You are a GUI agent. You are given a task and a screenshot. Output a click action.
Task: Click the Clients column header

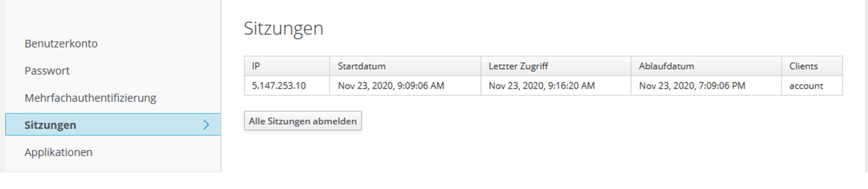(x=803, y=66)
